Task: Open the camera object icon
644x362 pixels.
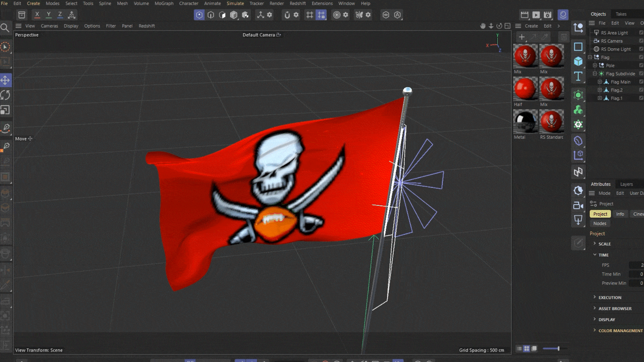Action: [578, 205]
